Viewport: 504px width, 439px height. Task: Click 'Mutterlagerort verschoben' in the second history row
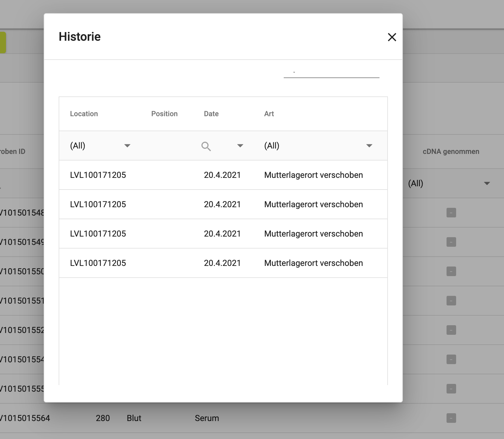[x=313, y=204]
